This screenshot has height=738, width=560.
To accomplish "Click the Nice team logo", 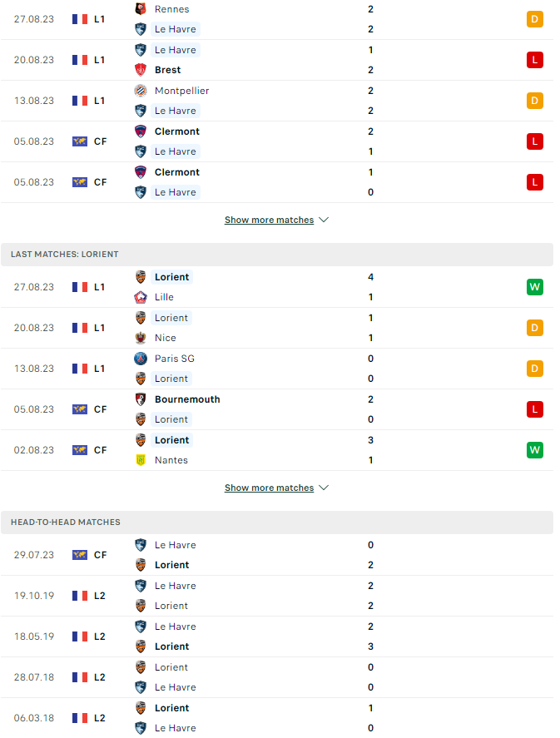I will pyautogui.click(x=141, y=338).
